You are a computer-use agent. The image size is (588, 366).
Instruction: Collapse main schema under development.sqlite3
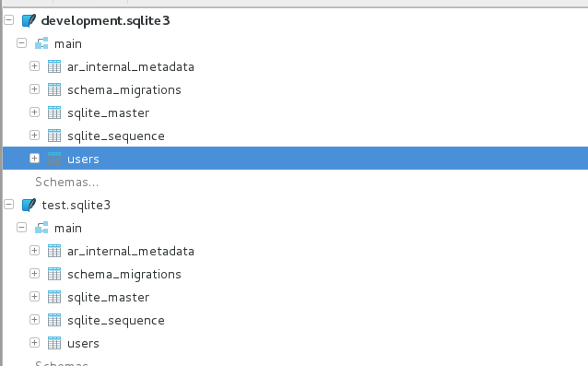pos(22,42)
